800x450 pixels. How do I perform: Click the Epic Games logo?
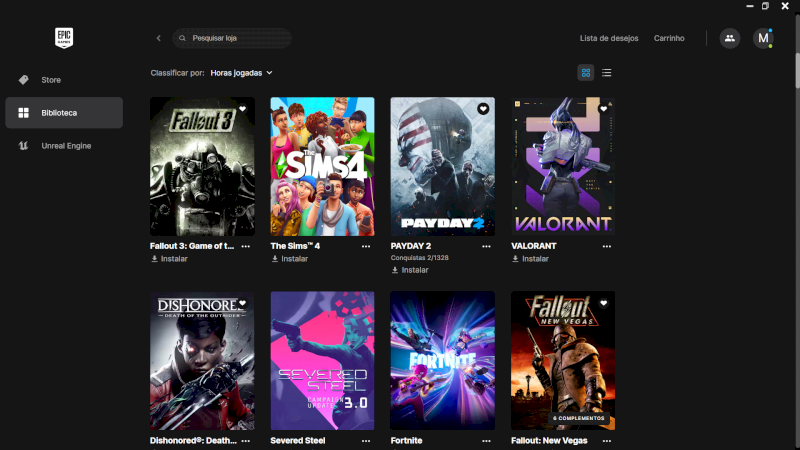coord(64,38)
